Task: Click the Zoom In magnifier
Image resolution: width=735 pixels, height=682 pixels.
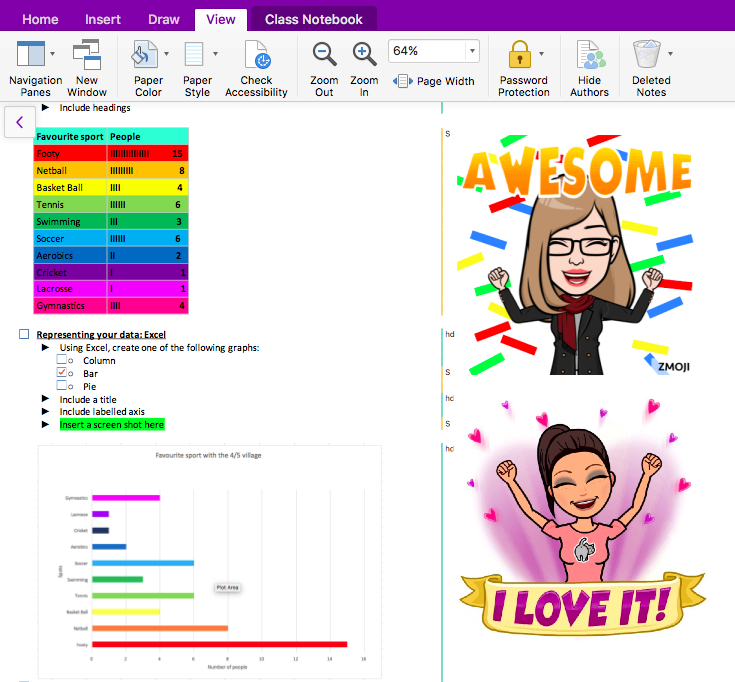Action: pos(364,54)
